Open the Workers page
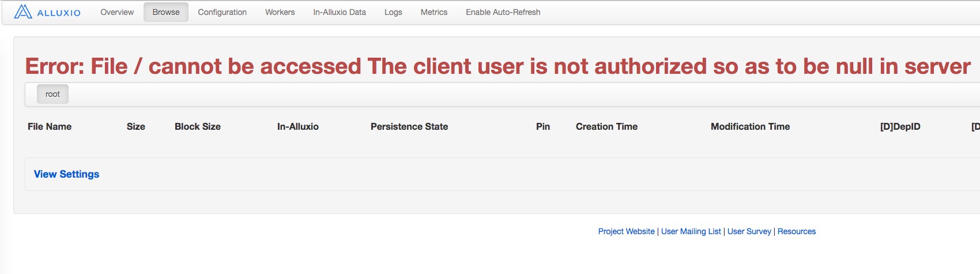The image size is (980, 274). pyautogui.click(x=280, y=12)
